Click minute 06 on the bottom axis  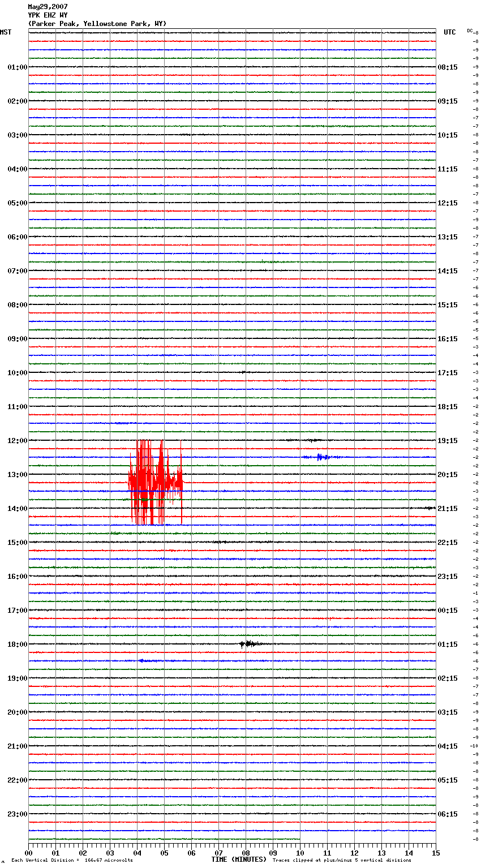point(191,852)
